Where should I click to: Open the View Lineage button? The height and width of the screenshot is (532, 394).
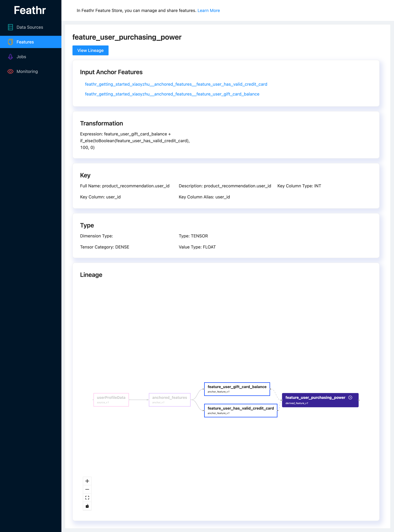click(90, 50)
